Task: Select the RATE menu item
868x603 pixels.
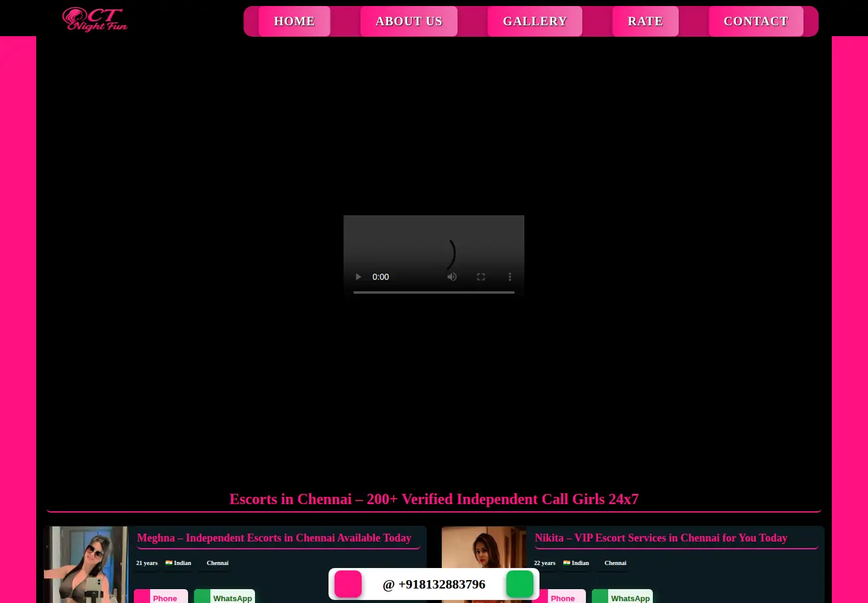Action: coord(645,21)
